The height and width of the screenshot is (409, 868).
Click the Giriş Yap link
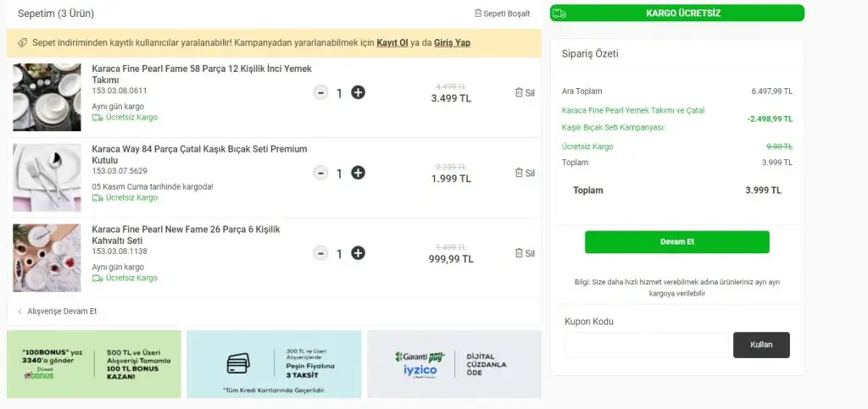pyautogui.click(x=451, y=42)
